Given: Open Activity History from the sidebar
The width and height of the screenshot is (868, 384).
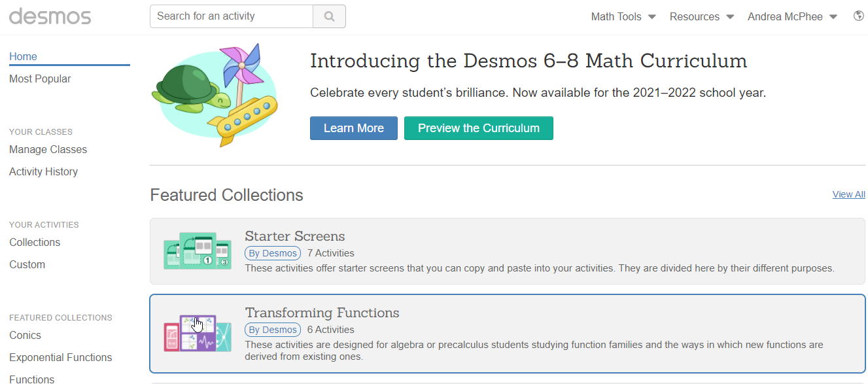Looking at the screenshot, I should click(x=43, y=171).
